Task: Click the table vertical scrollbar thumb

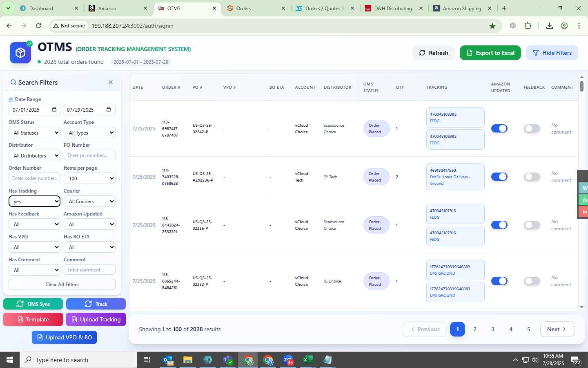Action: coord(581,86)
